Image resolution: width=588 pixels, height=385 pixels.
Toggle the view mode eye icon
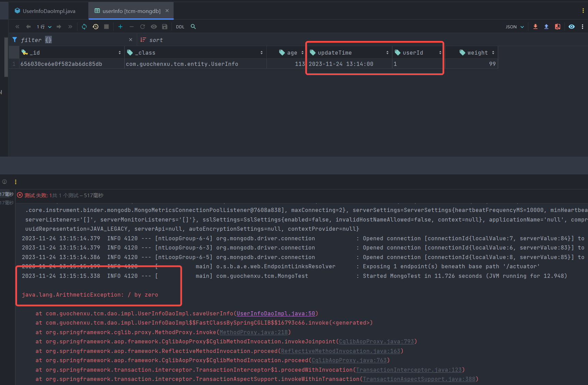click(572, 27)
